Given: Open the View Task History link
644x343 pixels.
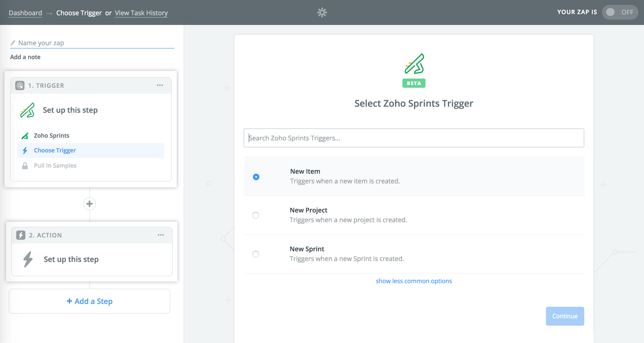Looking at the screenshot, I should coord(141,13).
